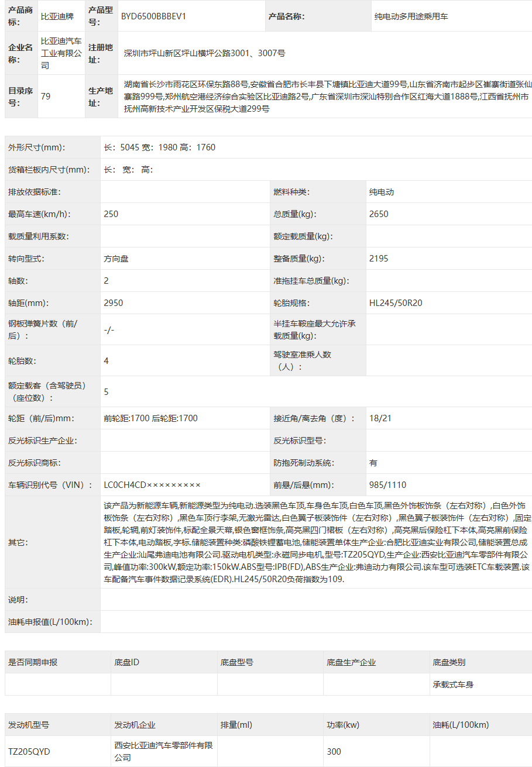This screenshot has width=532, height=767.
Task: Click column header 底盘类别
Action: (x=449, y=662)
